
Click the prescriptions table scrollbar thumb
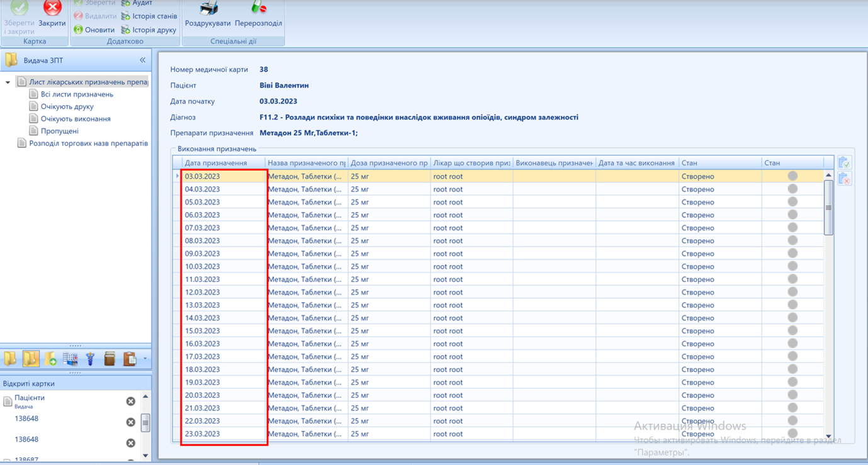click(828, 208)
